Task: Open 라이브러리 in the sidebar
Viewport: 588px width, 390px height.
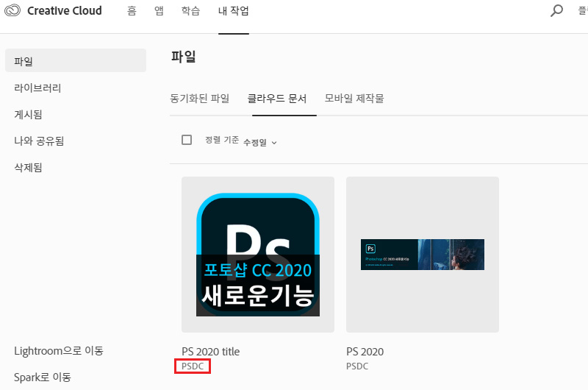Action: pyautogui.click(x=37, y=88)
